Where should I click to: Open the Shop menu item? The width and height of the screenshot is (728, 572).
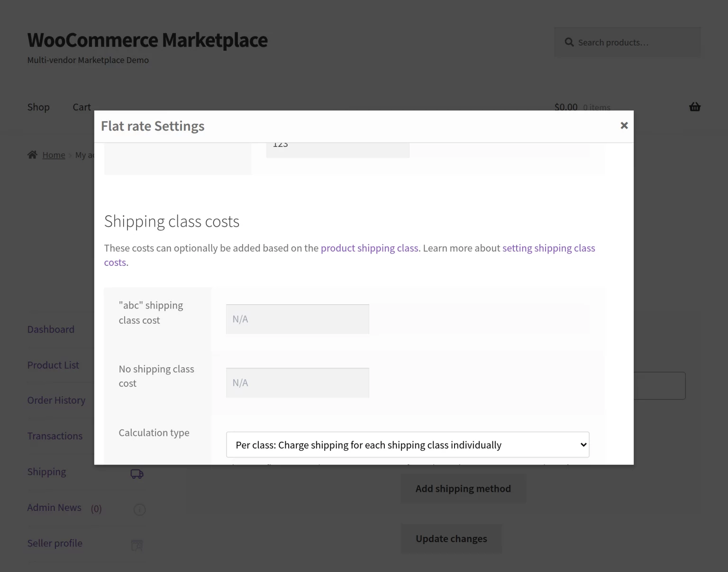click(x=38, y=107)
